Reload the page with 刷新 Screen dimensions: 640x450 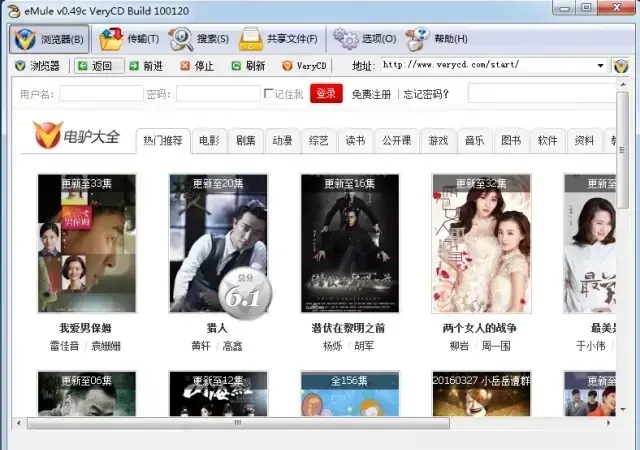pyautogui.click(x=248, y=66)
